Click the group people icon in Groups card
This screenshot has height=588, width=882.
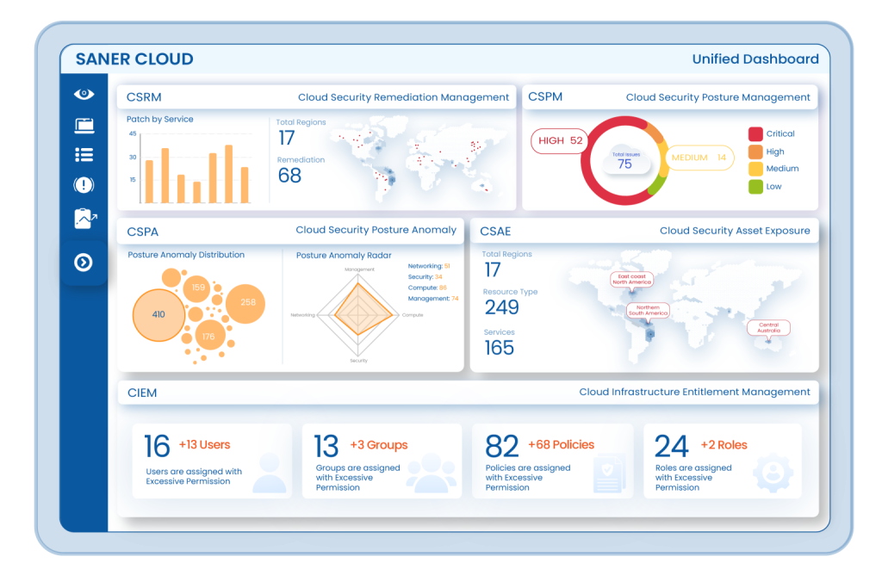click(x=431, y=473)
